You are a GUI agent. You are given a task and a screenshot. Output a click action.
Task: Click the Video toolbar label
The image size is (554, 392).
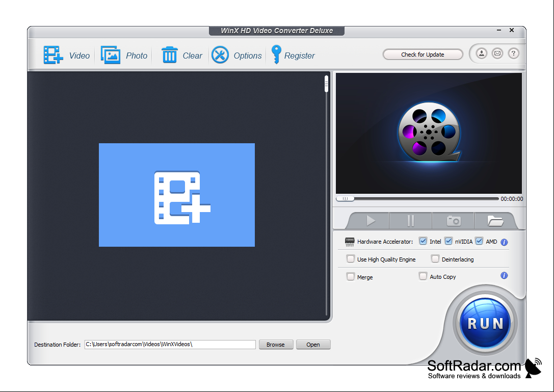tap(79, 56)
